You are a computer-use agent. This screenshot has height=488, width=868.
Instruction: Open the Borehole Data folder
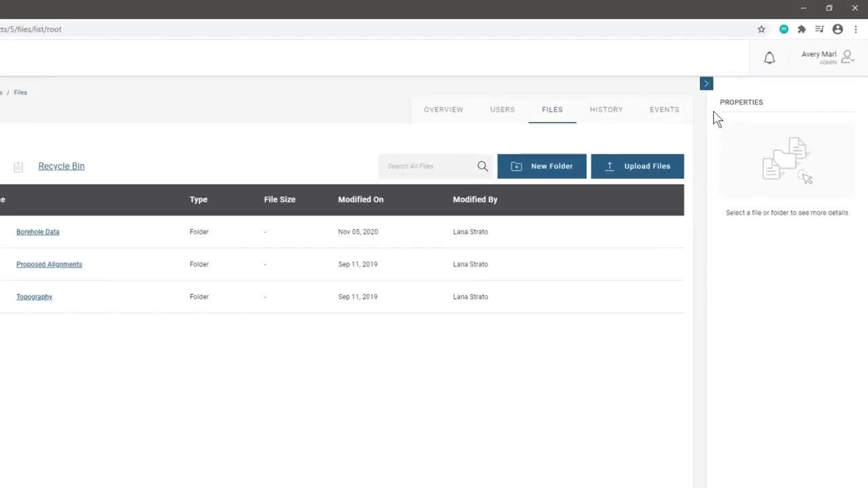(38, 232)
